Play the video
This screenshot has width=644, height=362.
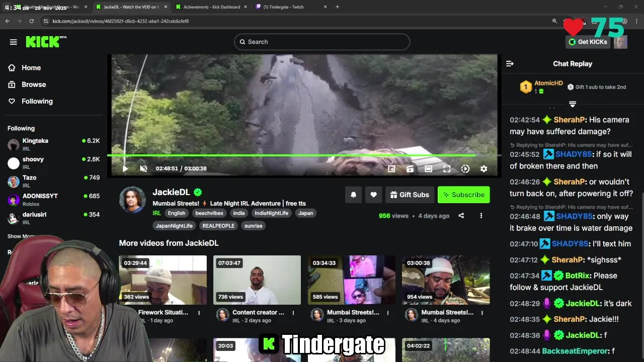pos(125,169)
